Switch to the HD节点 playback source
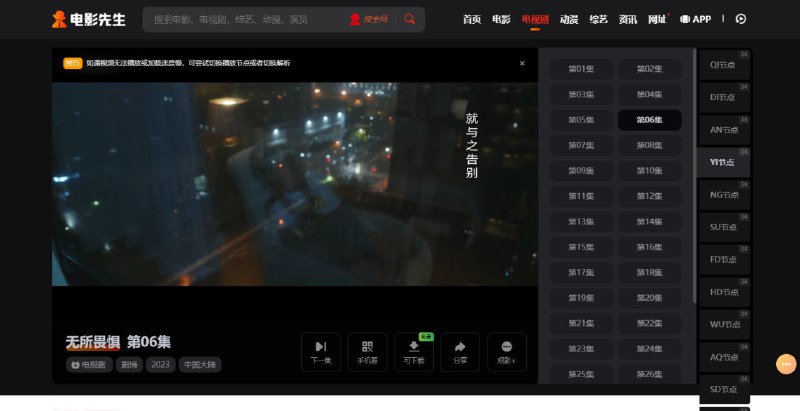800x411 pixels. [723, 292]
